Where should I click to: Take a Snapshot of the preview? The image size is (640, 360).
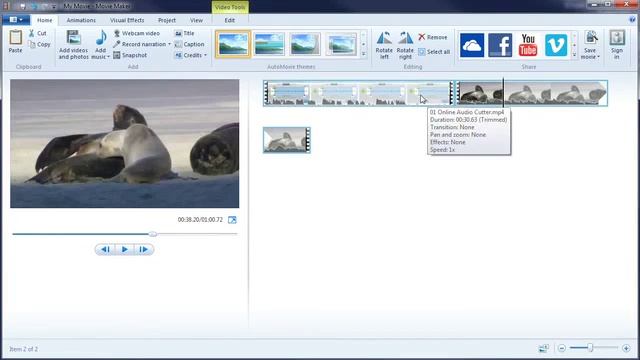coord(130,55)
